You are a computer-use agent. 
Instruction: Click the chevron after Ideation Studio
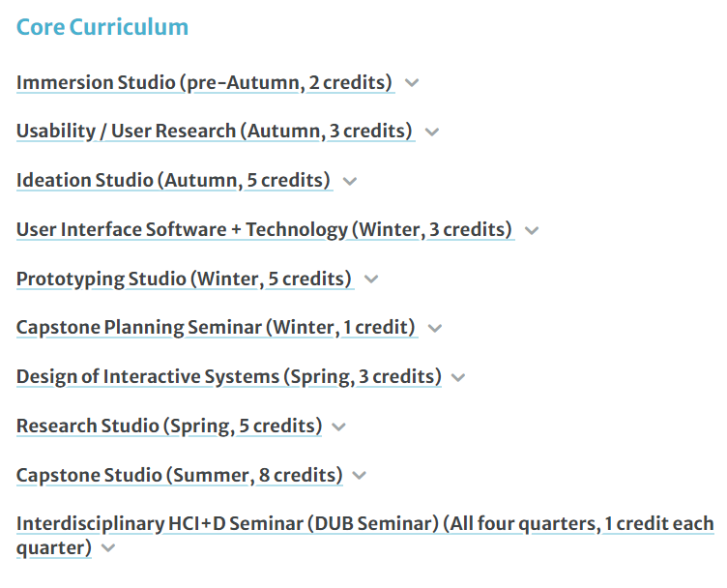(350, 181)
